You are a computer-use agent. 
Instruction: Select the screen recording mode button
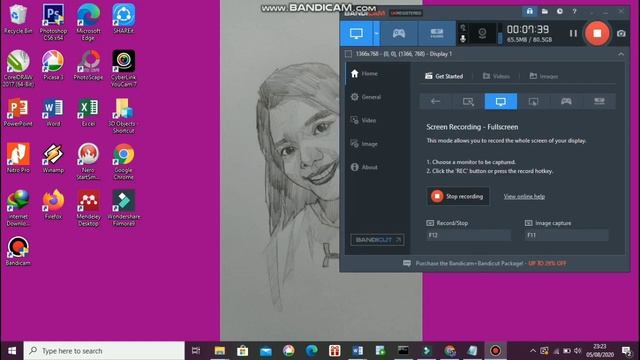click(356, 33)
